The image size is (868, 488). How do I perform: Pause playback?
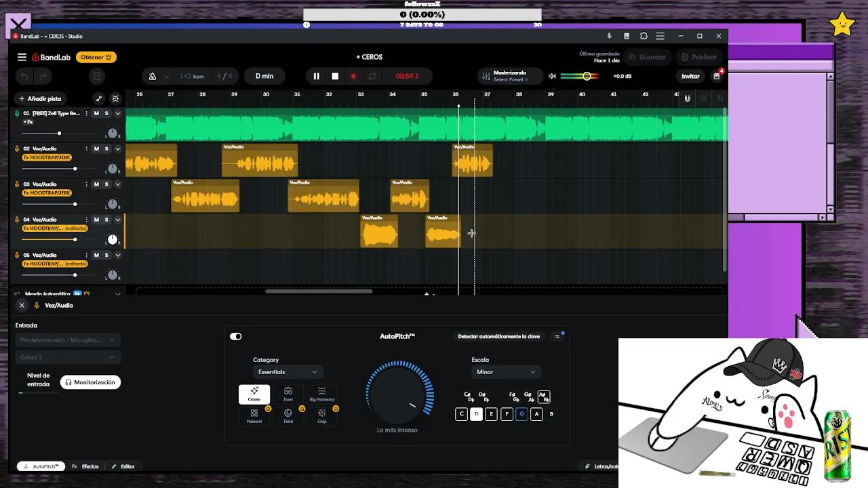[x=316, y=77]
